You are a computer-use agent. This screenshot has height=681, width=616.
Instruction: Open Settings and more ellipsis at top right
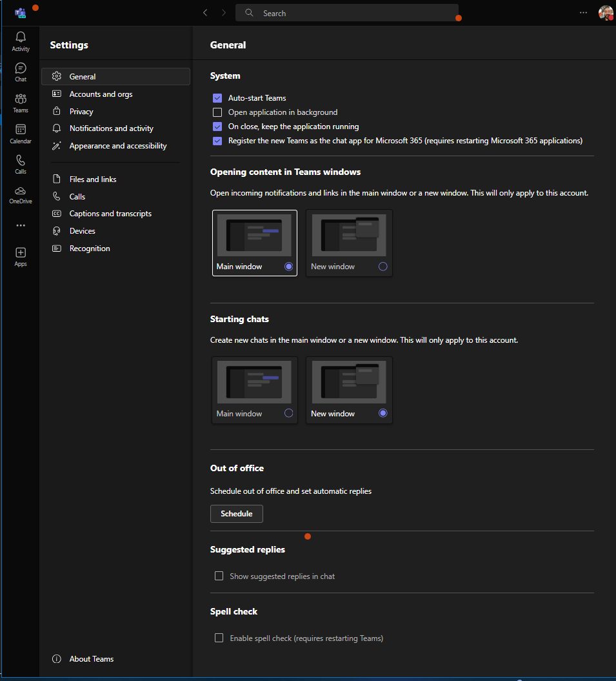point(583,13)
